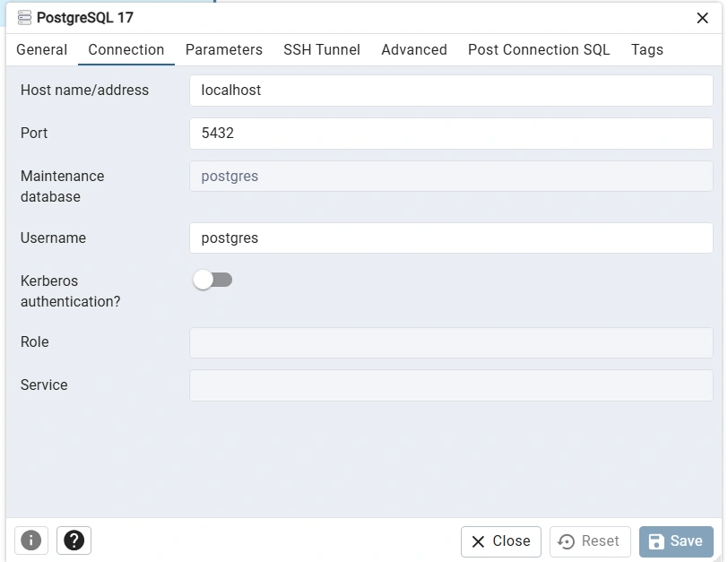This screenshot has height=562, width=728.
Task: Focus the Port input field
Action: click(451, 134)
